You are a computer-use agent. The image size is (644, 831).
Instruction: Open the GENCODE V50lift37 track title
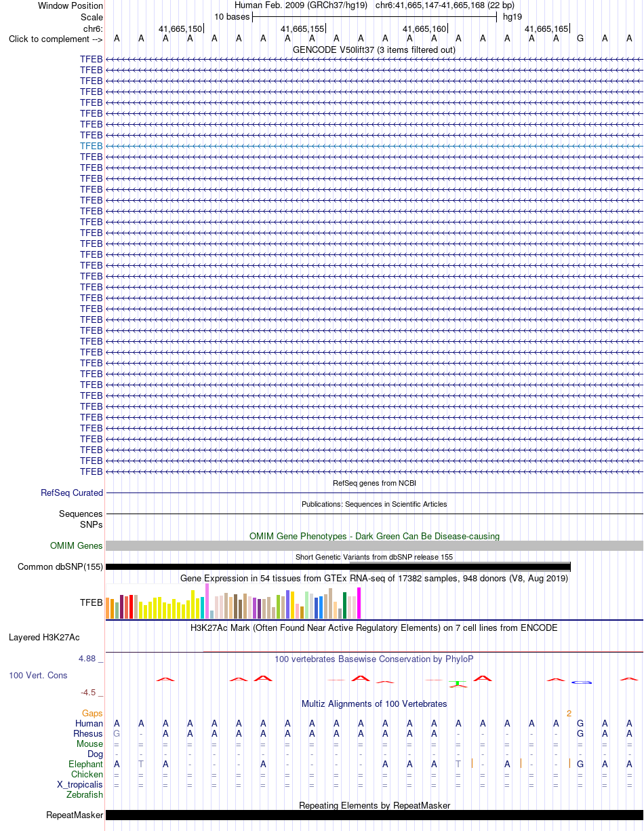tap(374, 50)
